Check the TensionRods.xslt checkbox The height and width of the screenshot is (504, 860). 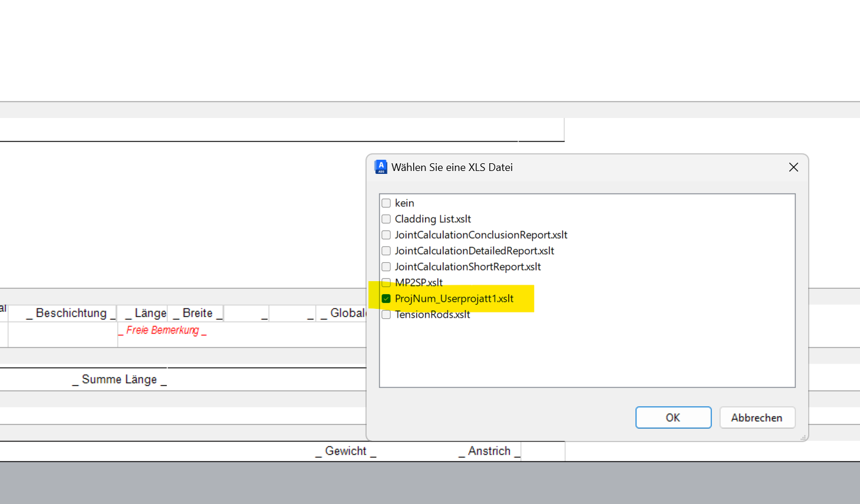click(387, 314)
